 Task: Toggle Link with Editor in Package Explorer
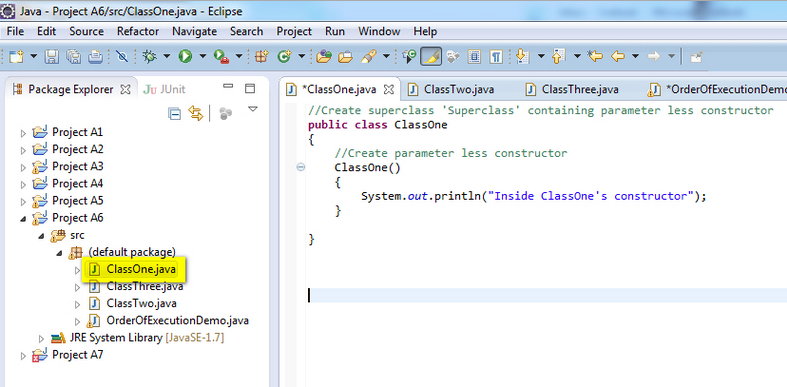[196, 114]
